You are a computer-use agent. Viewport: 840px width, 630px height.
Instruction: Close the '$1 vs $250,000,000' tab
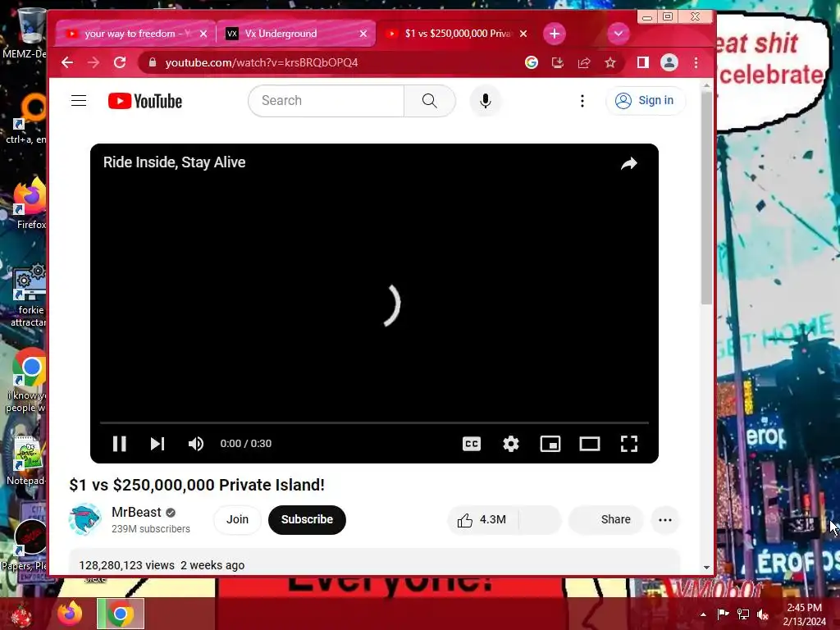[523, 34]
